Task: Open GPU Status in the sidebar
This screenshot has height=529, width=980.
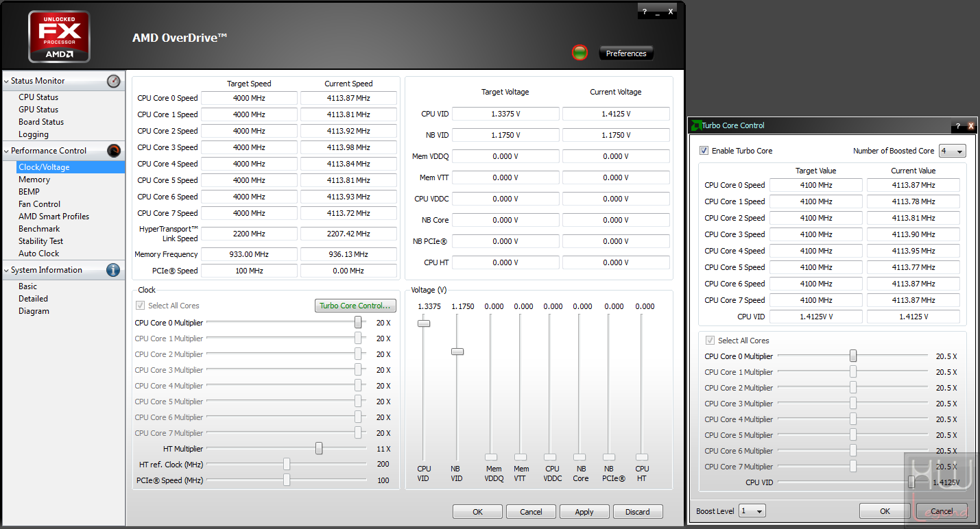Action: (38, 110)
